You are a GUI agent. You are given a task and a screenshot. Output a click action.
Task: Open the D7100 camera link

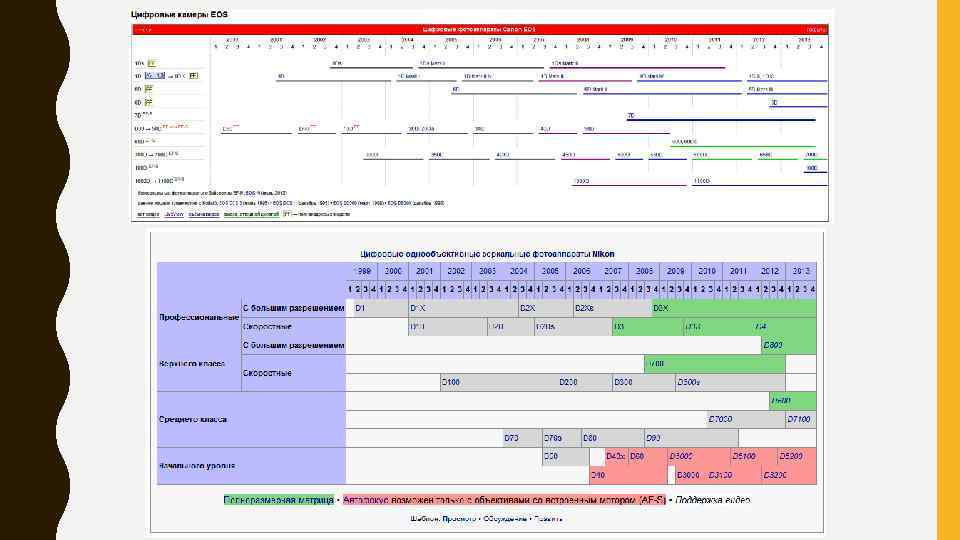pos(799,419)
